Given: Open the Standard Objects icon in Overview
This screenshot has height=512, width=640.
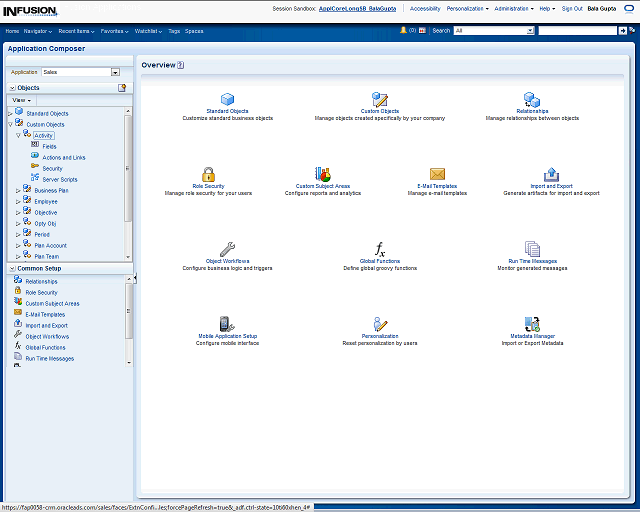Looking at the screenshot, I should coord(227,99).
